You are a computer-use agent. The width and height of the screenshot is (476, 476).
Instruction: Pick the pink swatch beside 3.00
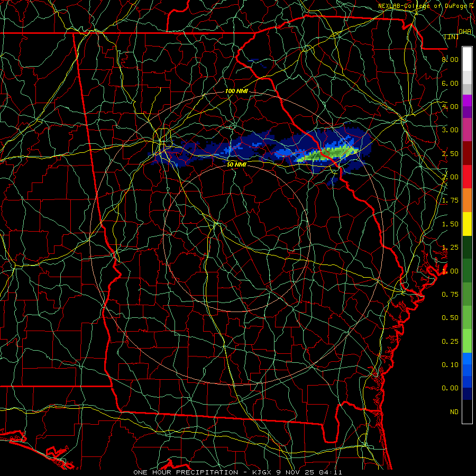click(467, 130)
